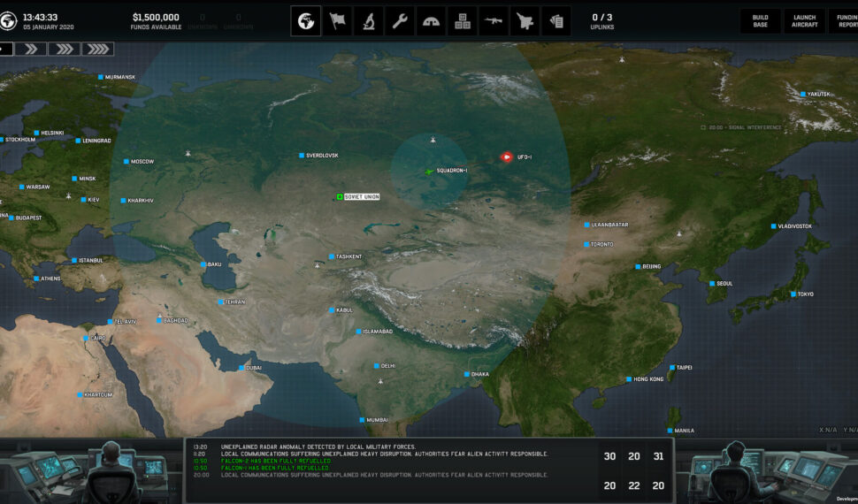Set time speed to fastest quadruple chevron
Viewport: 858px width, 504px height.
pyautogui.click(x=96, y=49)
